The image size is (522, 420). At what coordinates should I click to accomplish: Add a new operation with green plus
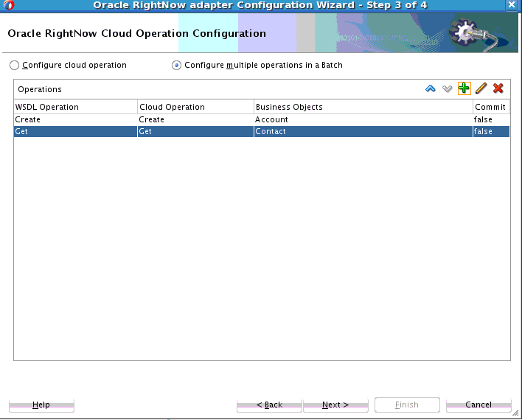tap(464, 88)
